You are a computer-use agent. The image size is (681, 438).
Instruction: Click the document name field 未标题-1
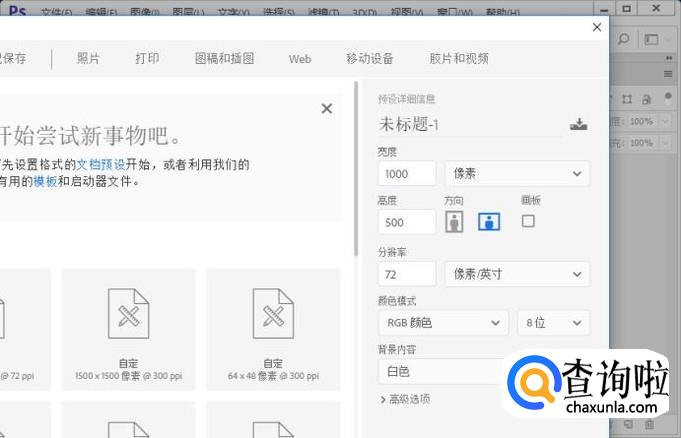click(470, 125)
